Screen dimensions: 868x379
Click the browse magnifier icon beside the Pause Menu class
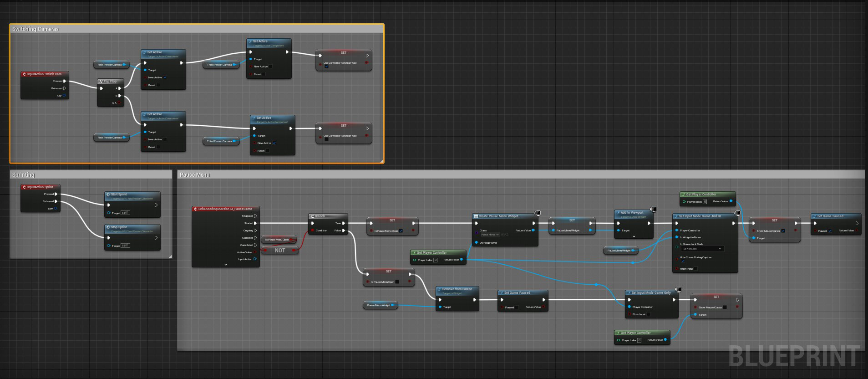coord(507,235)
